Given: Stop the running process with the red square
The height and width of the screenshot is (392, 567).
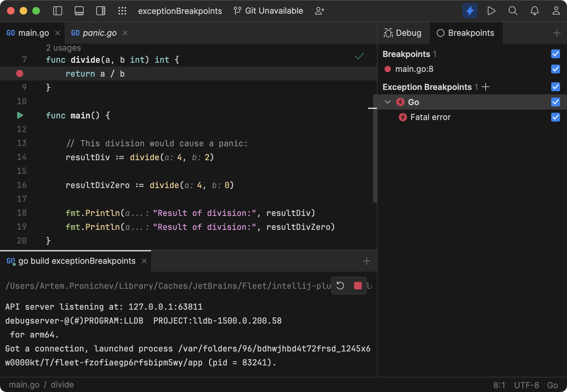Looking at the screenshot, I should 358,286.
